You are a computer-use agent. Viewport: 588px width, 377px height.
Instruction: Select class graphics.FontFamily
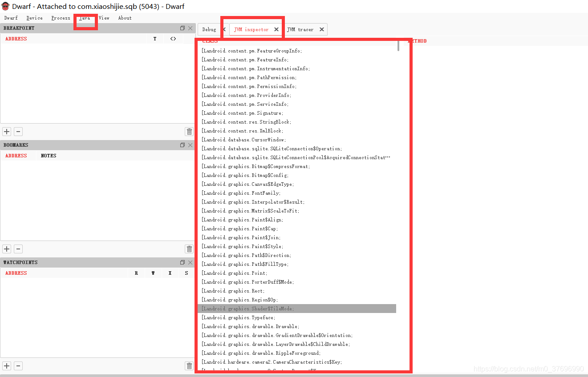(x=297, y=193)
